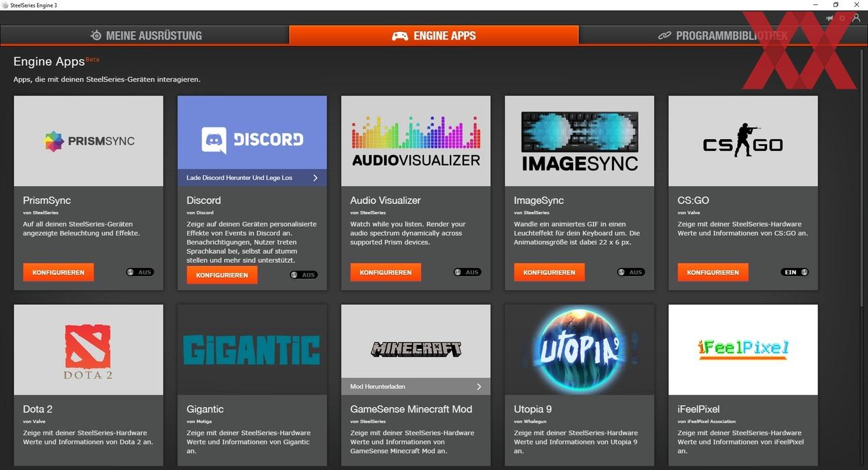Viewport: 868px width, 470px height.
Task: Click the Dota 2 logo thumbnail
Action: [89, 349]
